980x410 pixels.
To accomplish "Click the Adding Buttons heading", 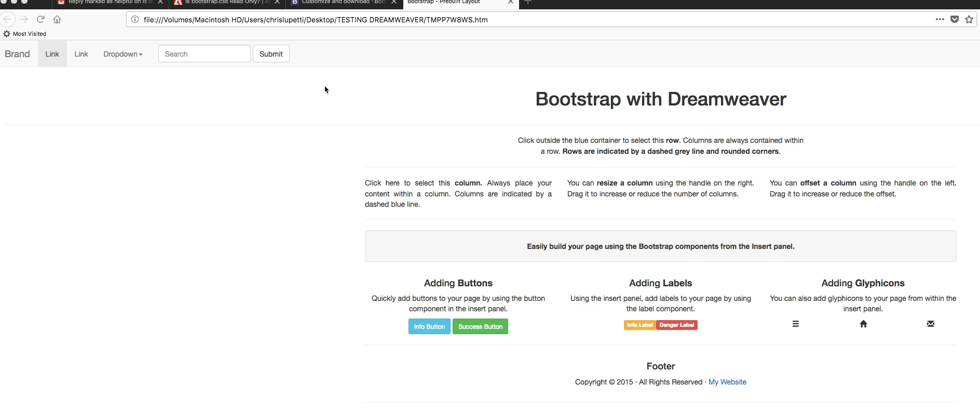I will tap(458, 283).
